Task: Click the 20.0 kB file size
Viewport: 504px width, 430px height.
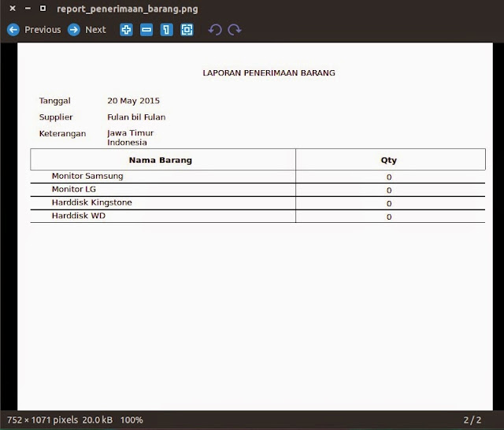Action: [x=98, y=420]
